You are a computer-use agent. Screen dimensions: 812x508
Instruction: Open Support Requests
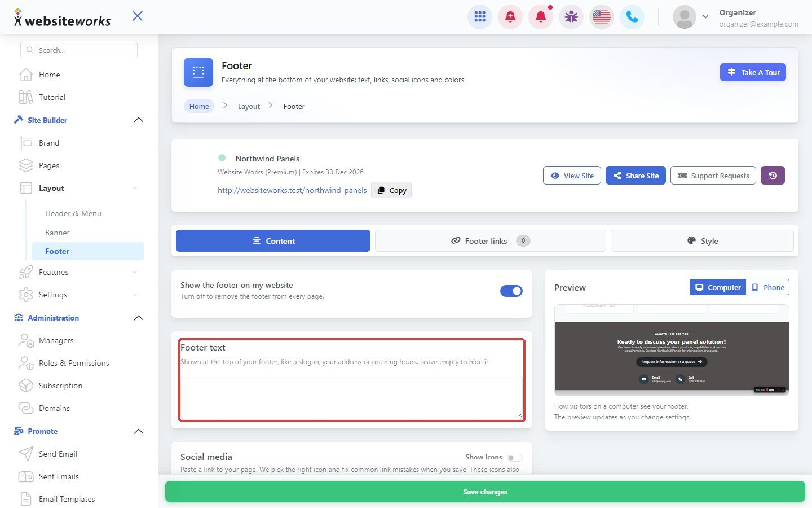(713, 176)
